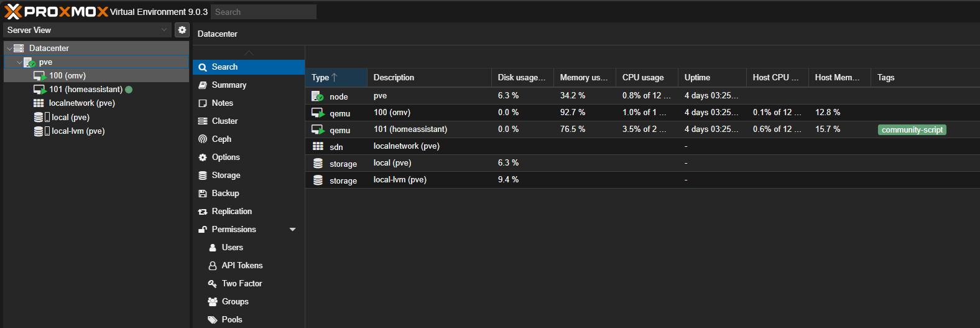The image size is (980, 328).
Task: Open the Options menu item
Action: [226, 157]
